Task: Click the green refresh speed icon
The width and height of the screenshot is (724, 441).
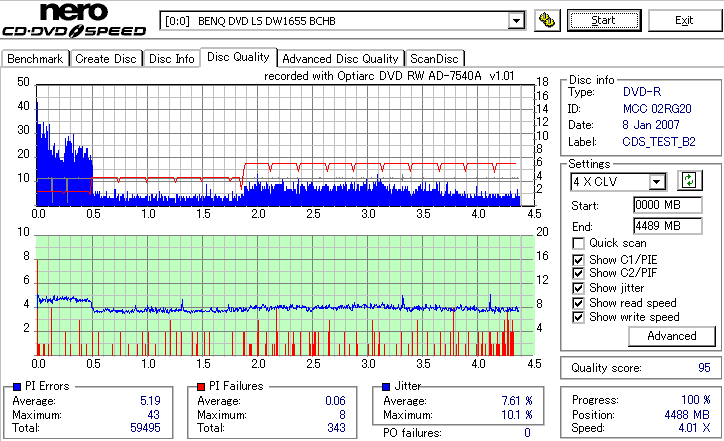Action: coord(689,181)
